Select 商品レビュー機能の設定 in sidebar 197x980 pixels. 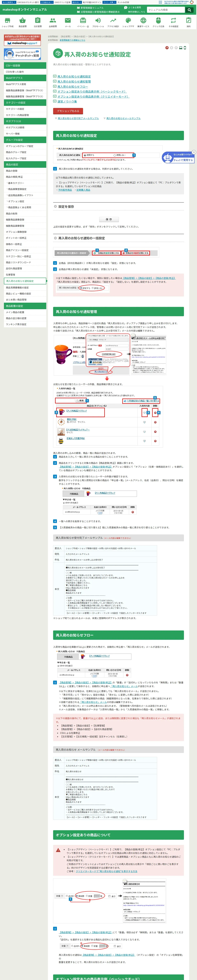click(x=25, y=294)
